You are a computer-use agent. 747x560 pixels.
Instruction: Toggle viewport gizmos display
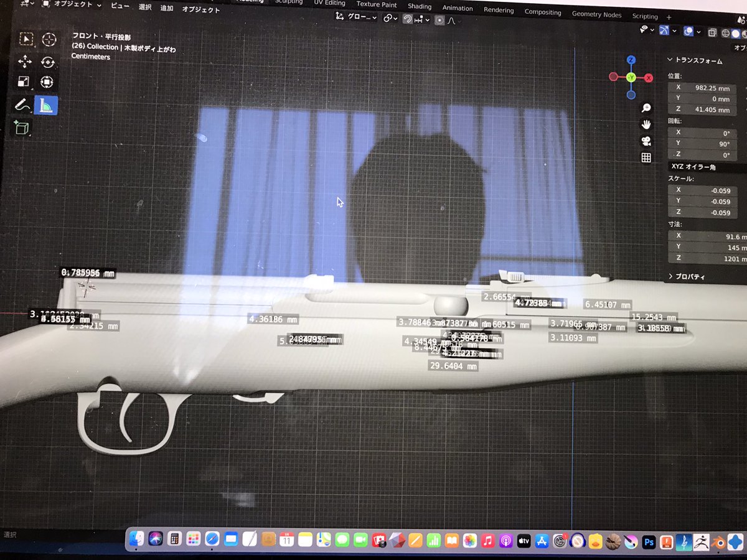(x=664, y=31)
